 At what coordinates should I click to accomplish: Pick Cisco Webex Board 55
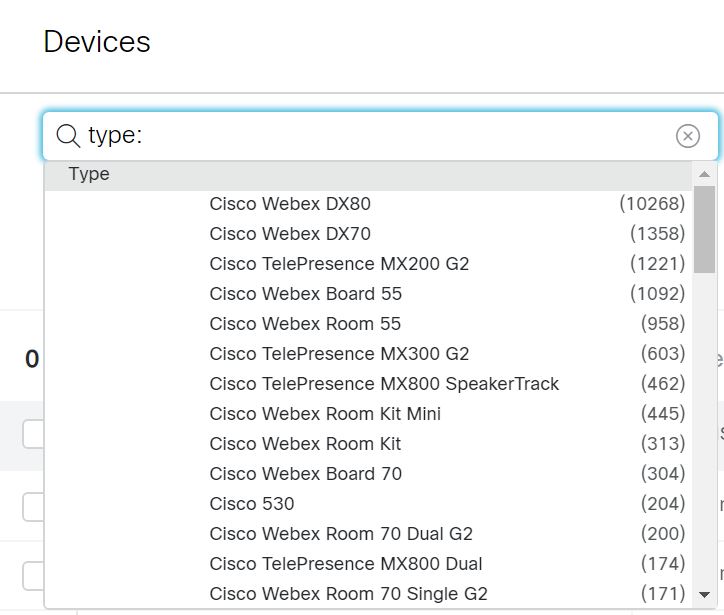click(368, 294)
